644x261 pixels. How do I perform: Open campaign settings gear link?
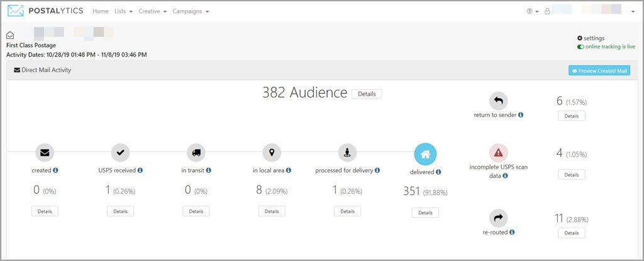591,38
